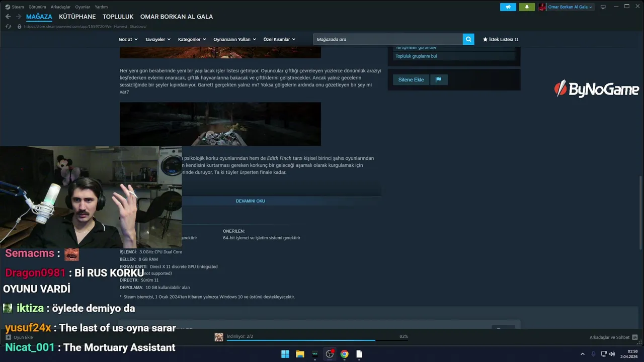Go back with the left arrow

click(8, 17)
